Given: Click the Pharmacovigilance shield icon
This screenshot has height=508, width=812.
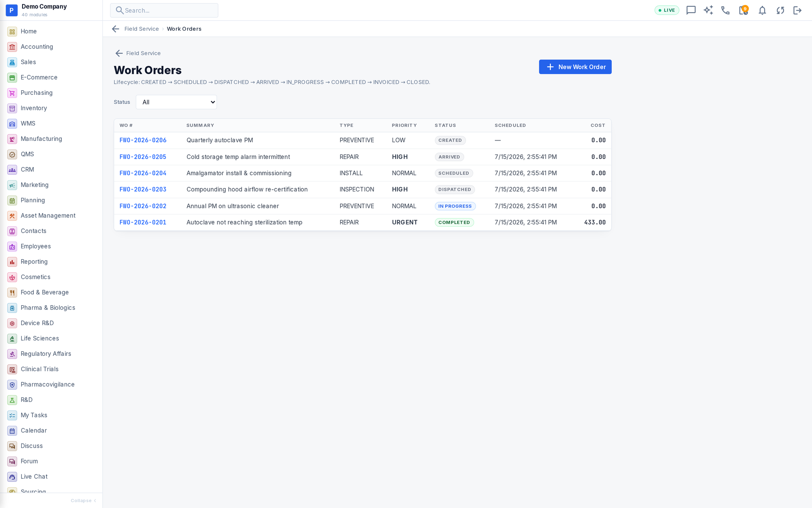Looking at the screenshot, I should click(12, 385).
